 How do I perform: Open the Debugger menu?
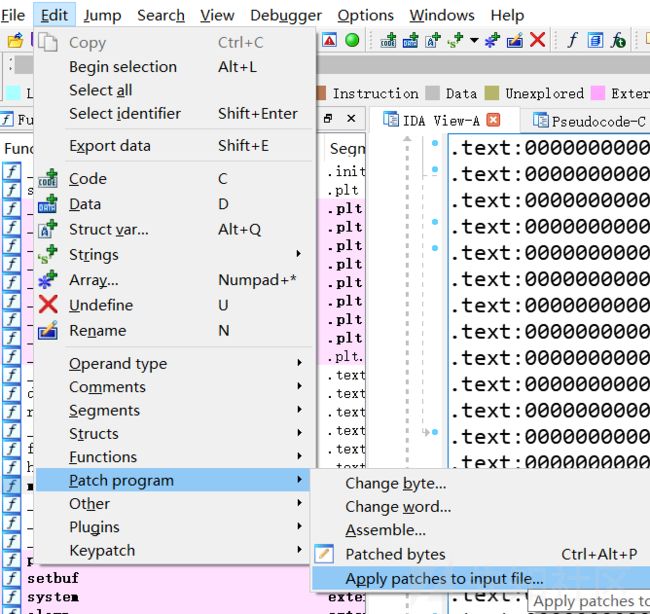point(286,15)
